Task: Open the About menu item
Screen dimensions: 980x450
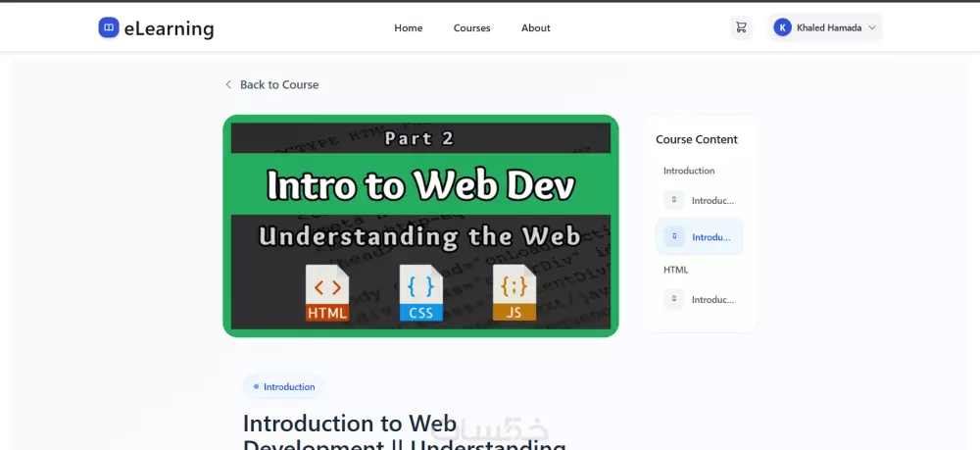Action: coord(536,28)
